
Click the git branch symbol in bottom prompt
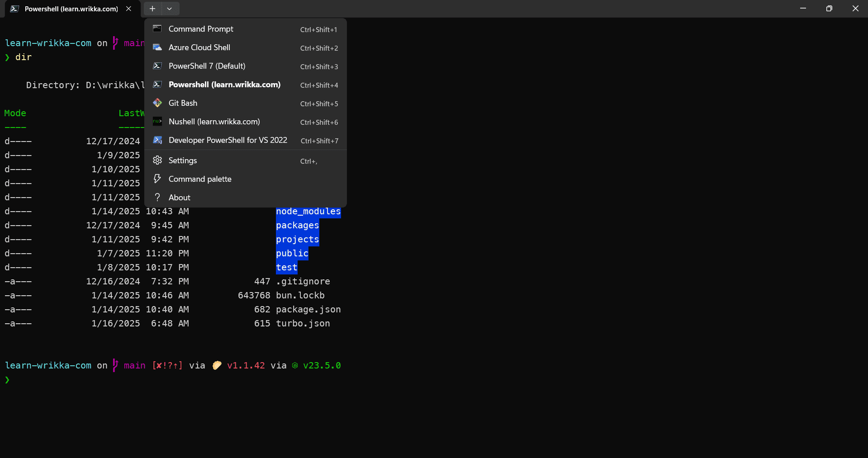coord(115,365)
